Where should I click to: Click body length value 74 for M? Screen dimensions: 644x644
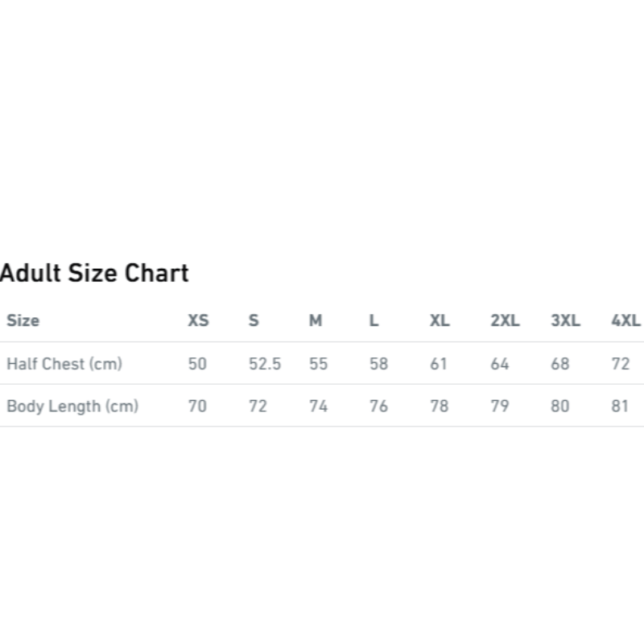[318, 406]
